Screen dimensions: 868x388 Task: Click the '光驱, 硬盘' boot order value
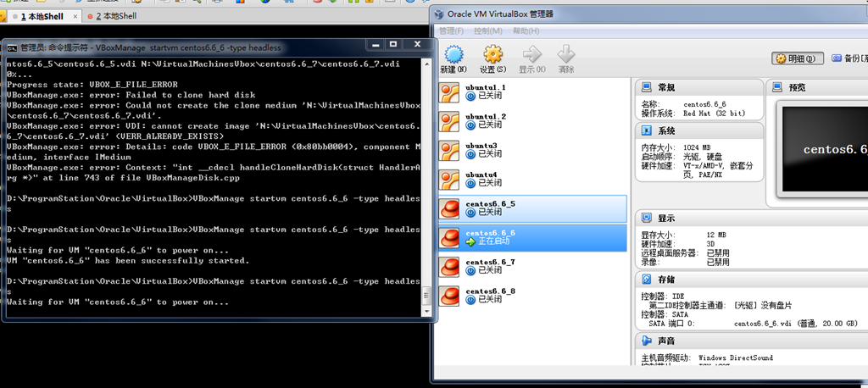click(703, 157)
